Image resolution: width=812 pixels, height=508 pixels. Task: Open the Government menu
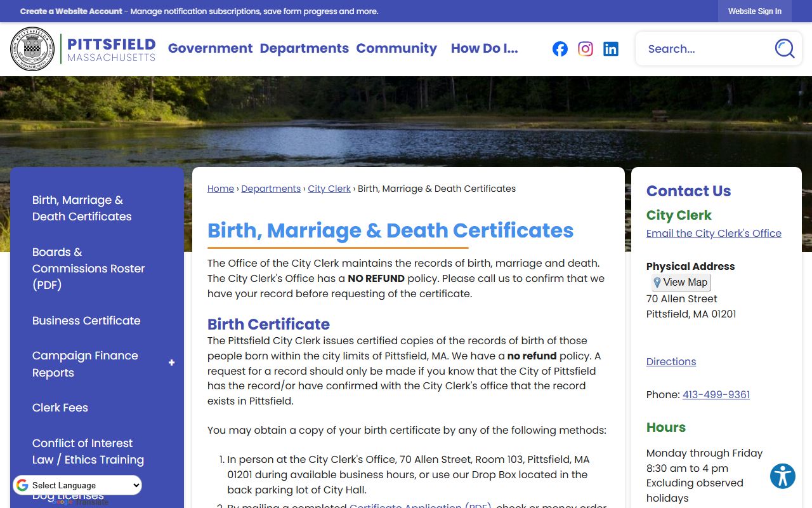(x=210, y=48)
